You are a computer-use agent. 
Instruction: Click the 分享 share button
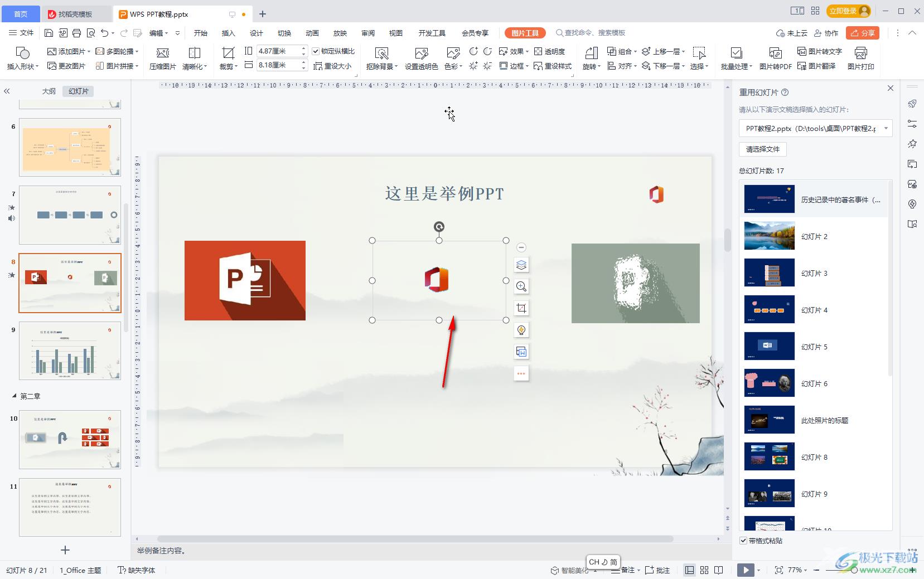coord(863,33)
